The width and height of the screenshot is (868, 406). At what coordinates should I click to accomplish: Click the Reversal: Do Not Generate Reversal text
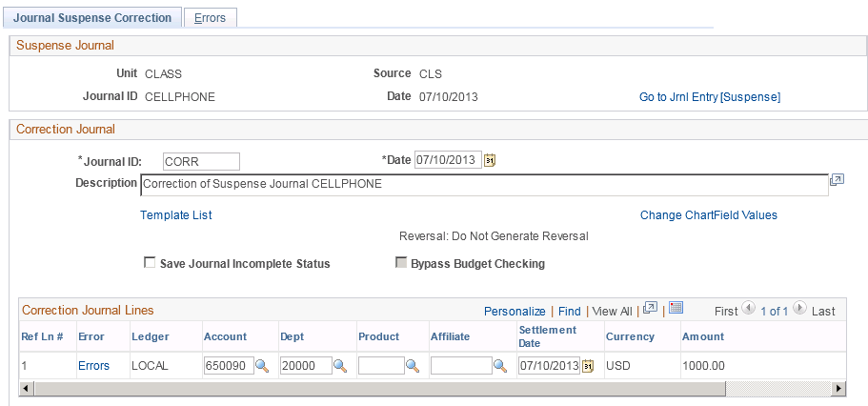coord(494,236)
